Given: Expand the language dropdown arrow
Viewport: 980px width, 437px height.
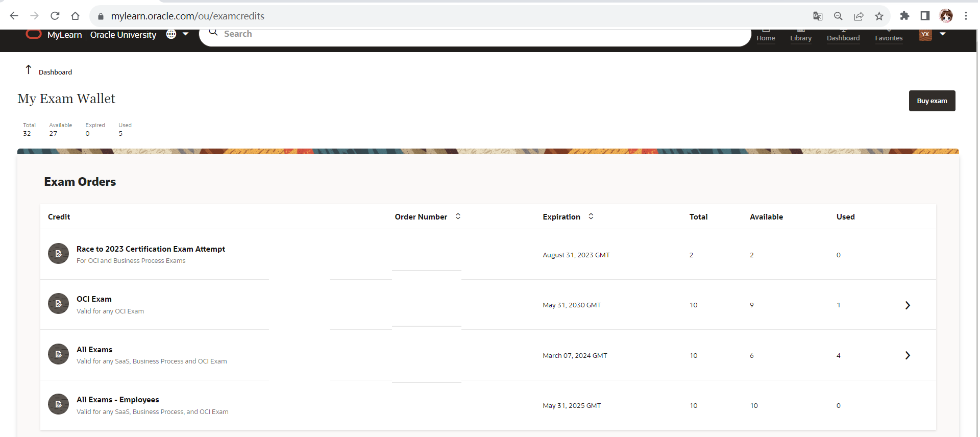Looking at the screenshot, I should [x=186, y=34].
